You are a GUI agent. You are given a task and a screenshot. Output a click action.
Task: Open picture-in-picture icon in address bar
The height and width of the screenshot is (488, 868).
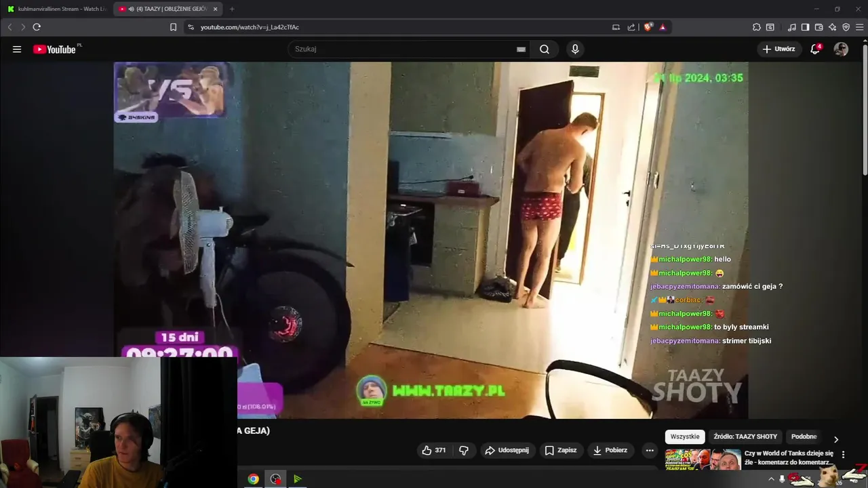[x=616, y=27]
